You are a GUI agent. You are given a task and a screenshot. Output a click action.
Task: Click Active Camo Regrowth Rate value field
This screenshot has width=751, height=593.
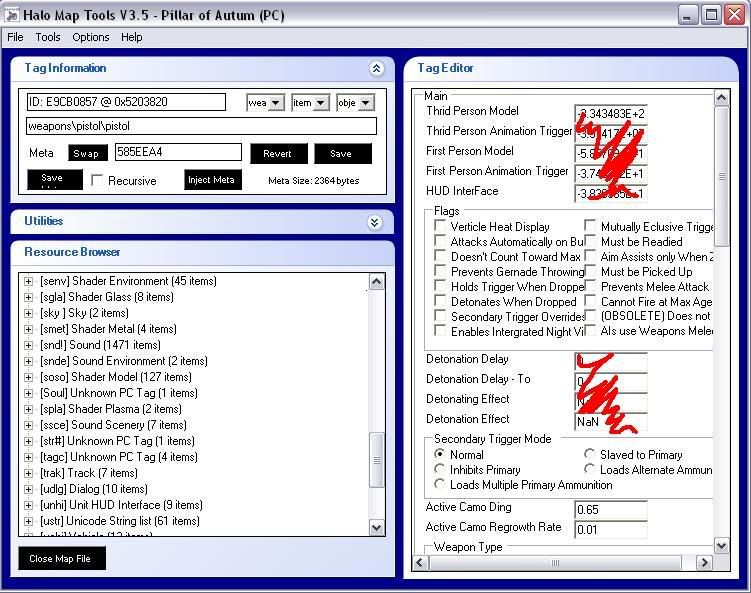tap(611, 530)
